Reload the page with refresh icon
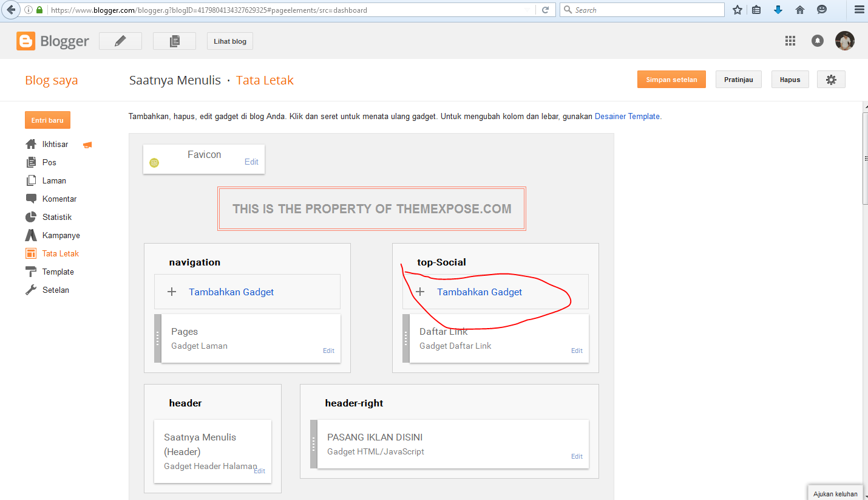This screenshot has height=500, width=868. [545, 10]
